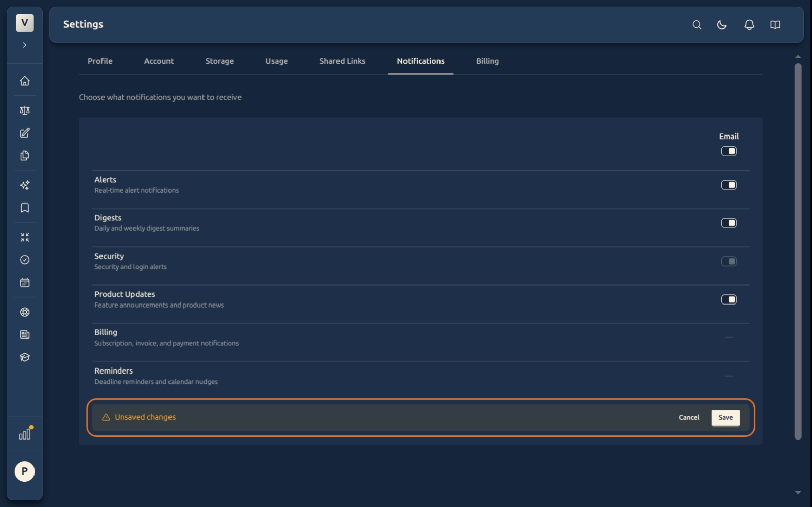Open the book documentation icon
Image resolution: width=812 pixels, height=507 pixels.
pos(775,25)
